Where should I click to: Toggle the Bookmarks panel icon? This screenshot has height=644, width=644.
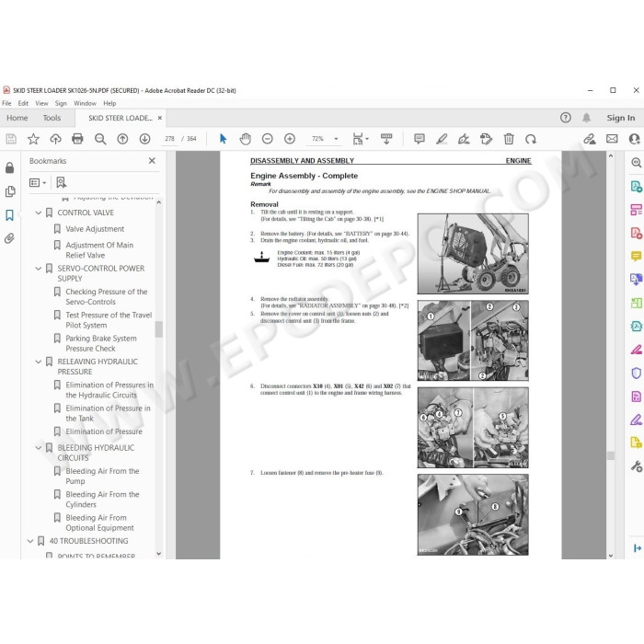click(x=10, y=214)
